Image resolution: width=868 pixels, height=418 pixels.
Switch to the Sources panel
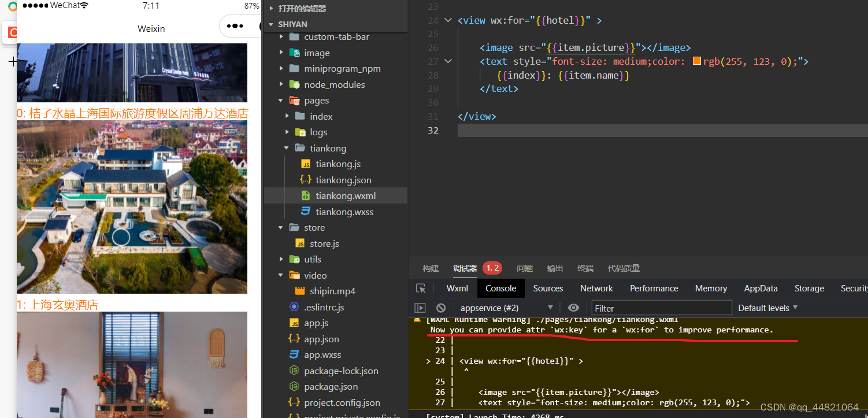click(x=548, y=288)
